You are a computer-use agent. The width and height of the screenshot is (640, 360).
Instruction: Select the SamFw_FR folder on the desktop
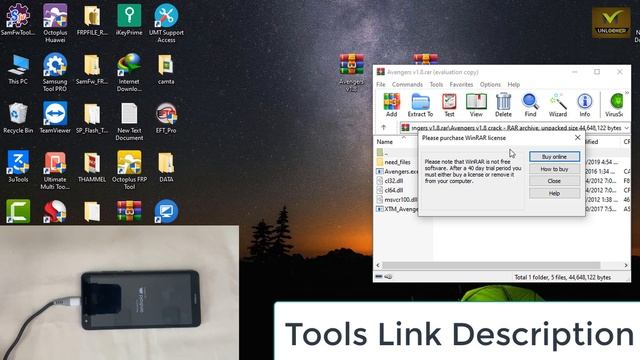pos(92,69)
